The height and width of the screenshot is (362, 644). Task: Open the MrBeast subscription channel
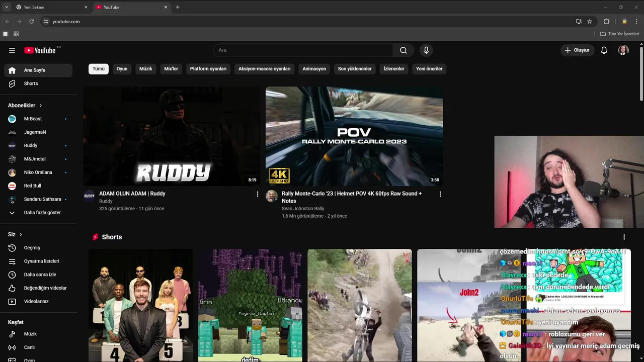pyautogui.click(x=38, y=119)
